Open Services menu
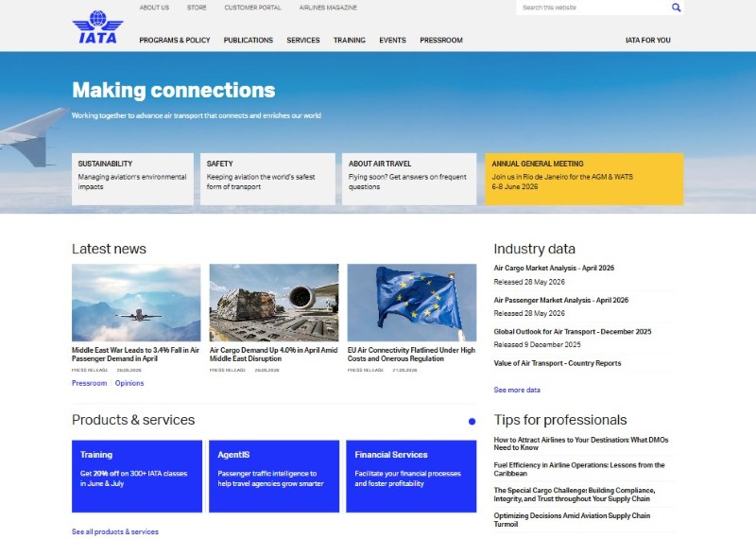 (303, 40)
